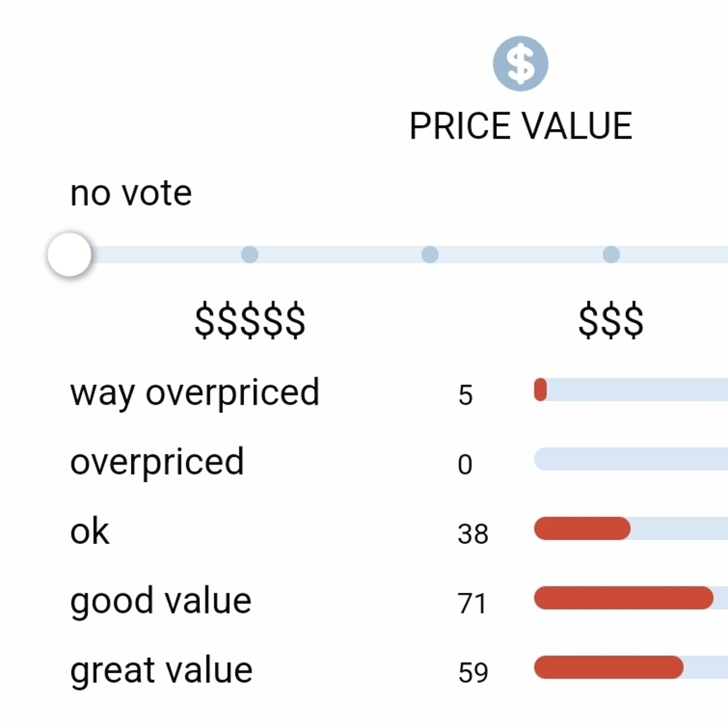Click the $$$$$ price label
Viewport: 728px width, 728px height.
(x=250, y=320)
